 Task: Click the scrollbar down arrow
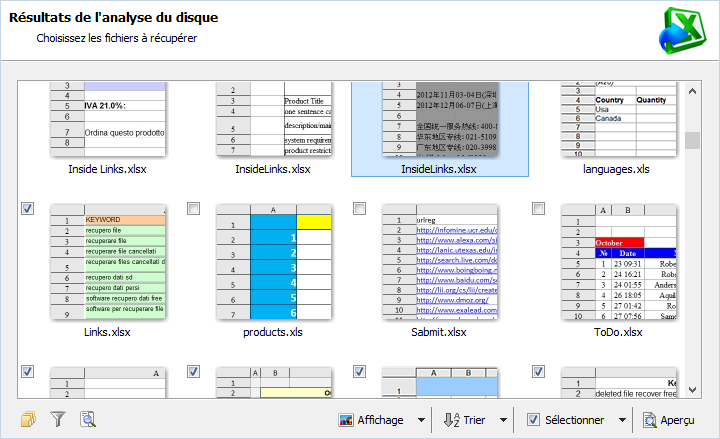(x=692, y=390)
